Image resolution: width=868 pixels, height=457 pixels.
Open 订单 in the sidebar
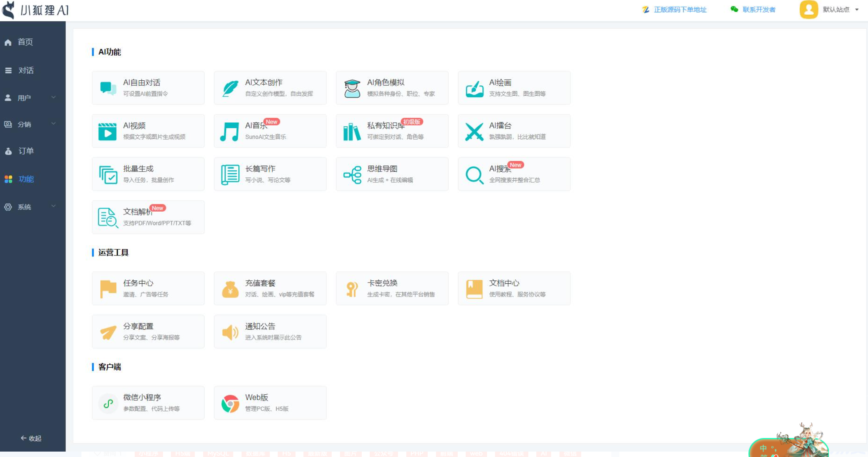point(26,151)
